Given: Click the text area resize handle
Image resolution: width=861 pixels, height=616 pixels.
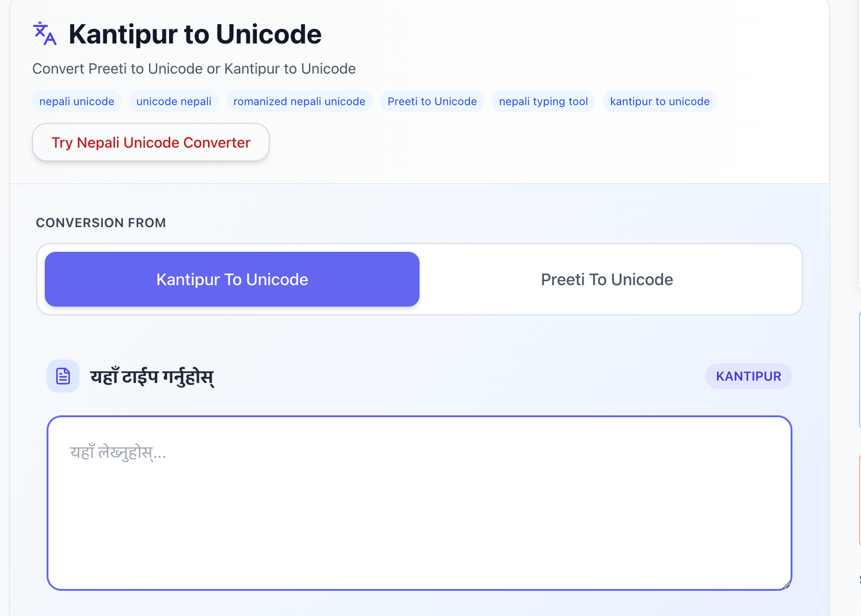Looking at the screenshot, I should 787,585.
